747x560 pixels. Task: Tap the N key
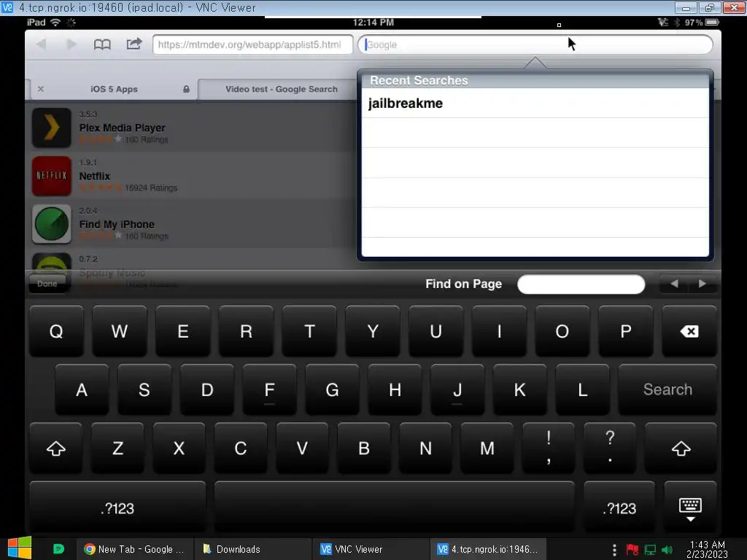point(425,448)
